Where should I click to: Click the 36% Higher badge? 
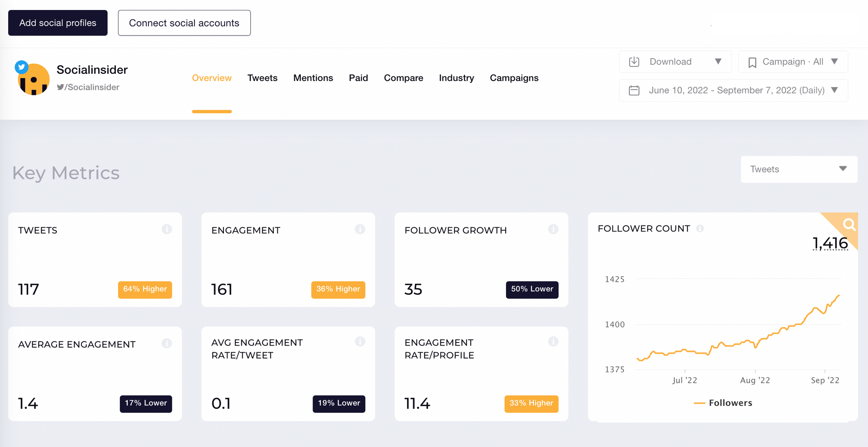[338, 289]
